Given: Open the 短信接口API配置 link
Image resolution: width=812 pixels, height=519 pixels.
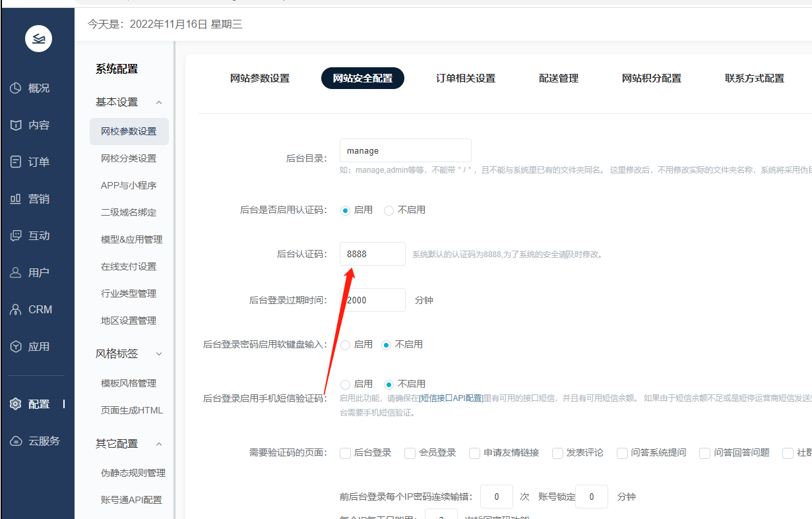Looking at the screenshot, I should (451, 398).
